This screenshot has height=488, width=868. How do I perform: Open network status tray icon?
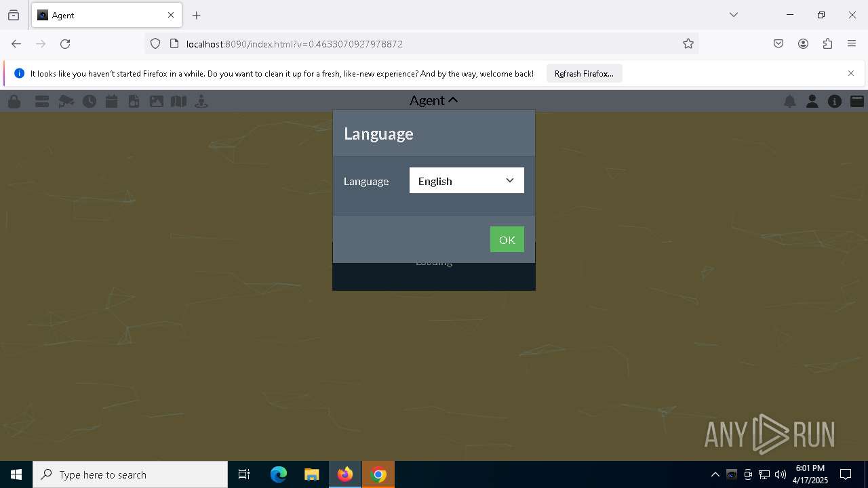pyautogui.click(x=764, y=474)
